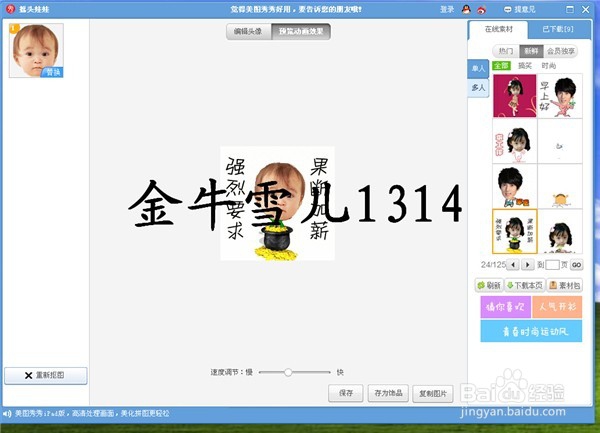Open the 素材包 material pack button

pos(565,285)
